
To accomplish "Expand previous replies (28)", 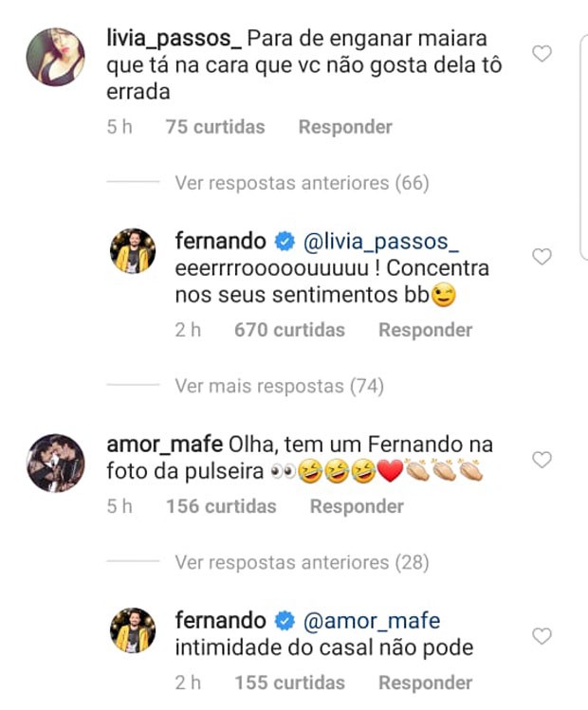I will coord(302,562).
